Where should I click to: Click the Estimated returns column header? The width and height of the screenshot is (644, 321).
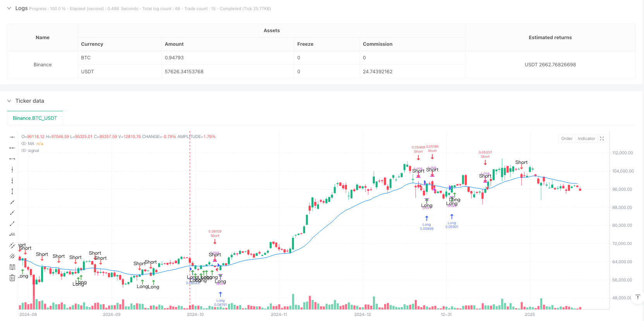point(550,38)
